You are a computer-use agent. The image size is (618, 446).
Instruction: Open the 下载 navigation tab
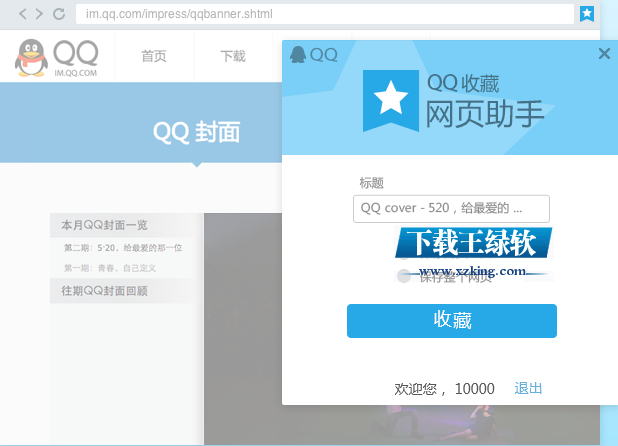[233, 56]
